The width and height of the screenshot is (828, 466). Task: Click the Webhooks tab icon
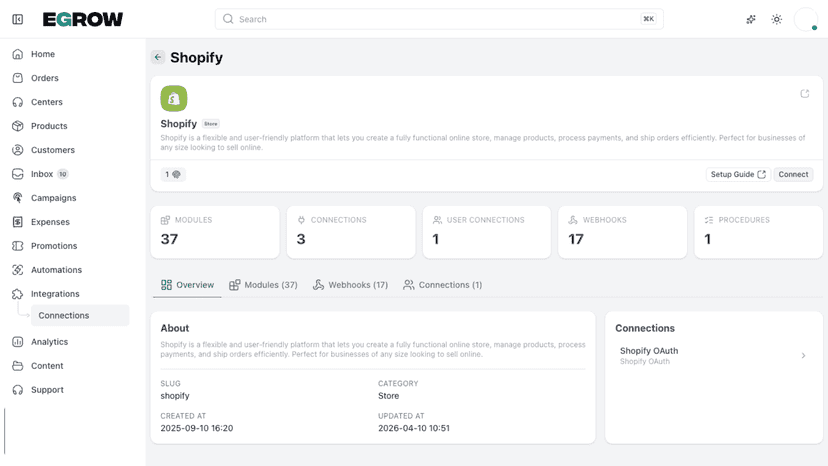click(x=318, y=285)
